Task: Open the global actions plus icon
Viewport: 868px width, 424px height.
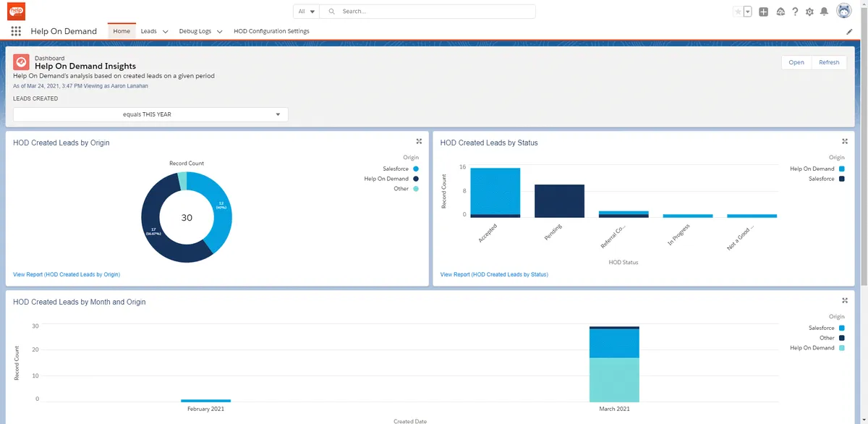Action: [x=763, y=12]
